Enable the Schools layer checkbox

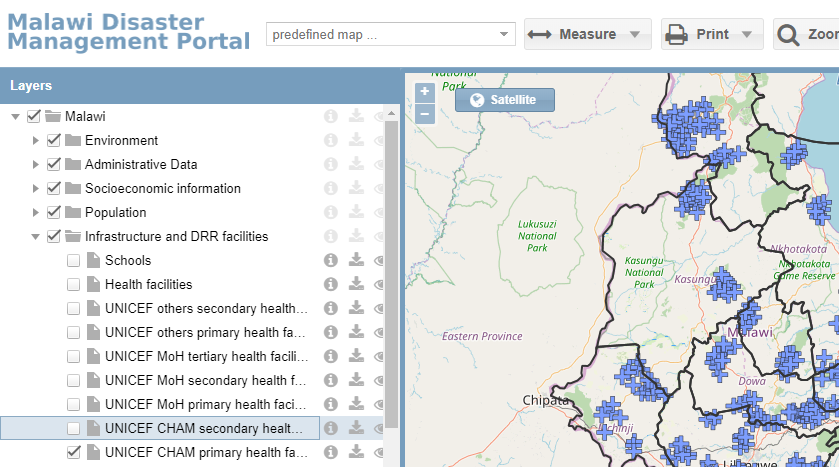73,261
